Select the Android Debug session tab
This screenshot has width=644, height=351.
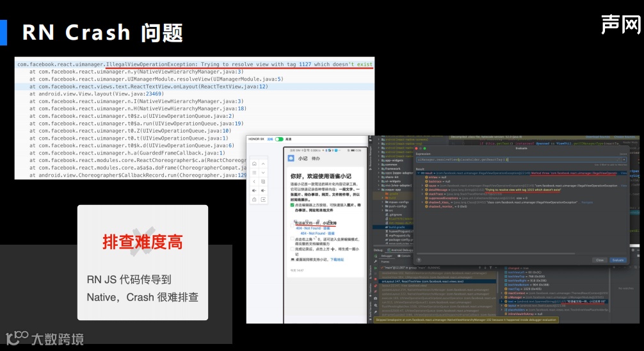point(400,250)
